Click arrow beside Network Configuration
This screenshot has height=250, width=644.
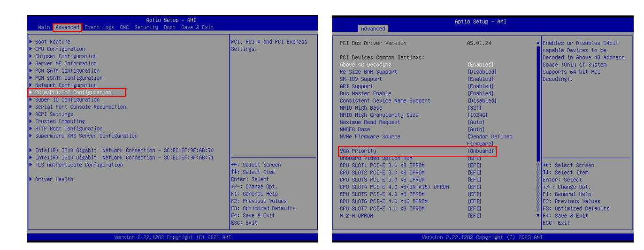tap(31, 85)
